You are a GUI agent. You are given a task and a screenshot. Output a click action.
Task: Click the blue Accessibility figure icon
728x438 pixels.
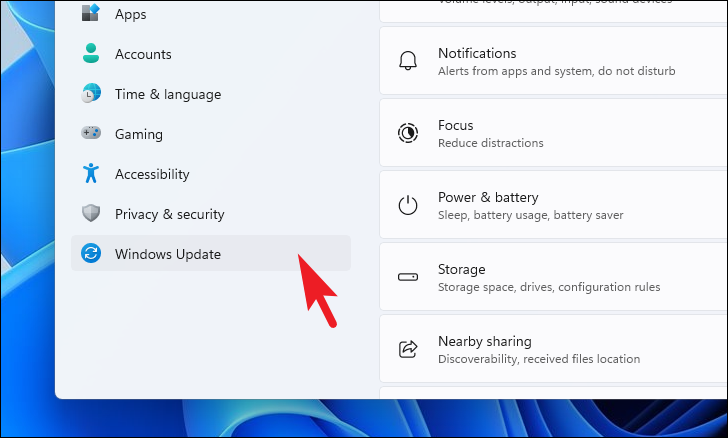[91, 173]
